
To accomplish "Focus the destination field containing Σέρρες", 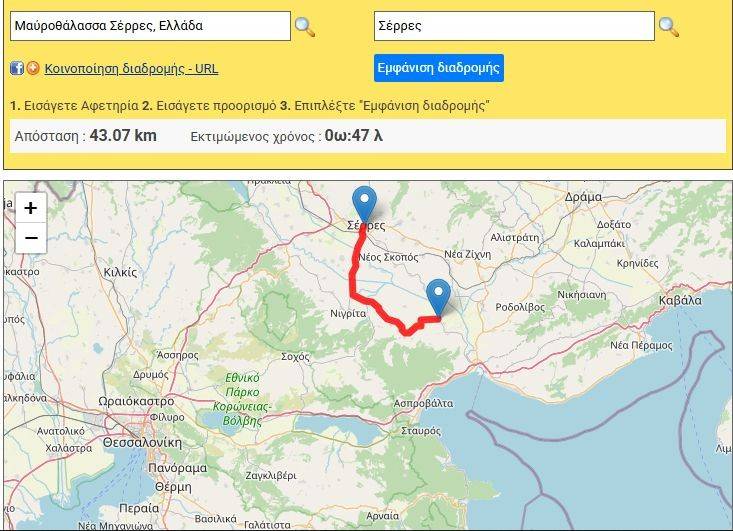I will 514,26.
